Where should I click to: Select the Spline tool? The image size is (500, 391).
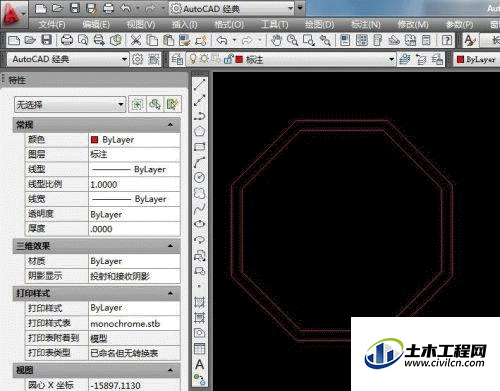coord(200,209)
